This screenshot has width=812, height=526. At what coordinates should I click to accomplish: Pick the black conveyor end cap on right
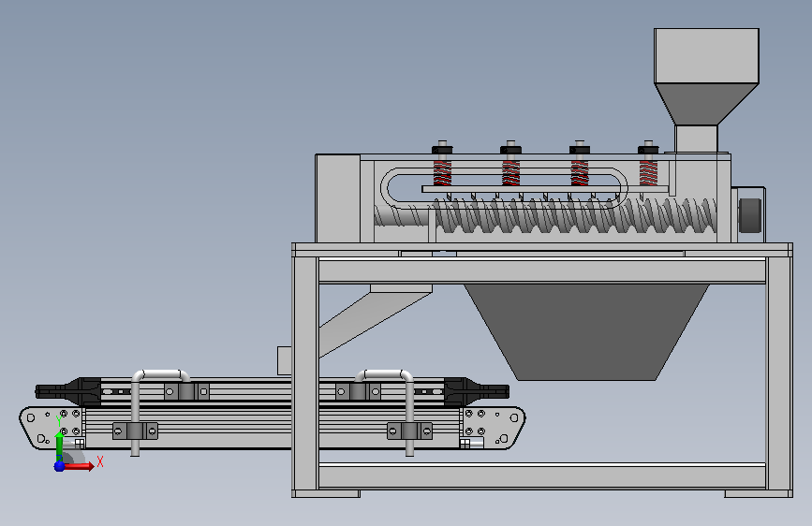click(477, 391)
